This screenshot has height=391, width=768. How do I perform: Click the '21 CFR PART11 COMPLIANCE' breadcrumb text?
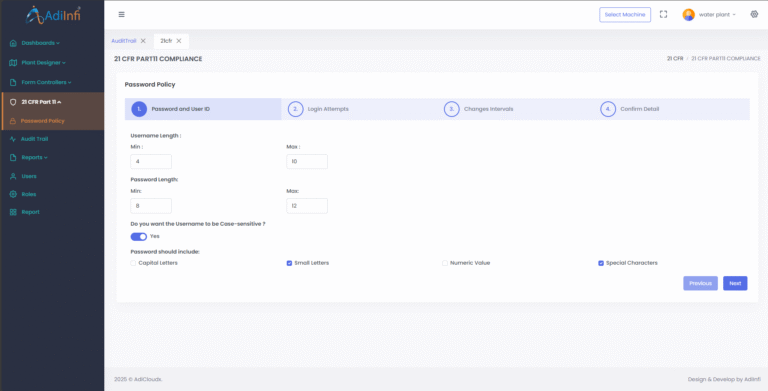[x=726, y=59]
